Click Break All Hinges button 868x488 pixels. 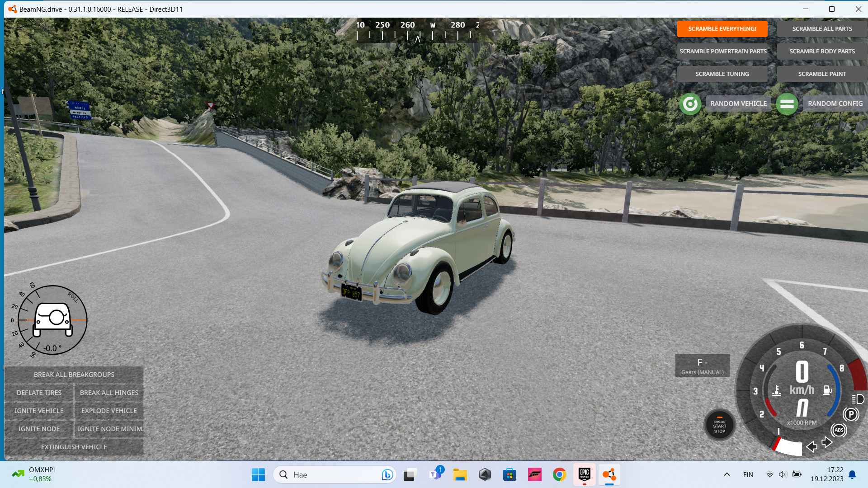(x=109, y=393)
